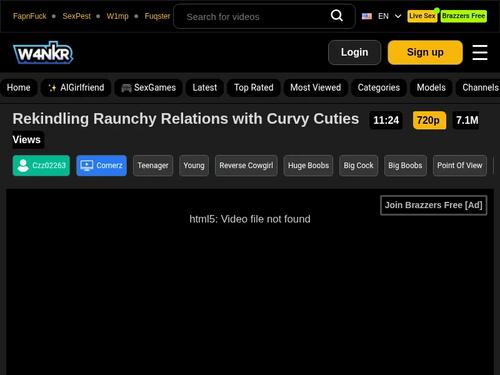Go to the Home tab
The height and width of the screenshot is (375, 500).
pyautogui.click(x=19, y=88)
